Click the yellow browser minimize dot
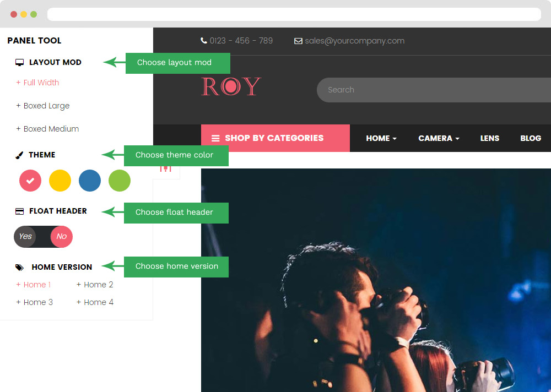 (x=24, y=14)
